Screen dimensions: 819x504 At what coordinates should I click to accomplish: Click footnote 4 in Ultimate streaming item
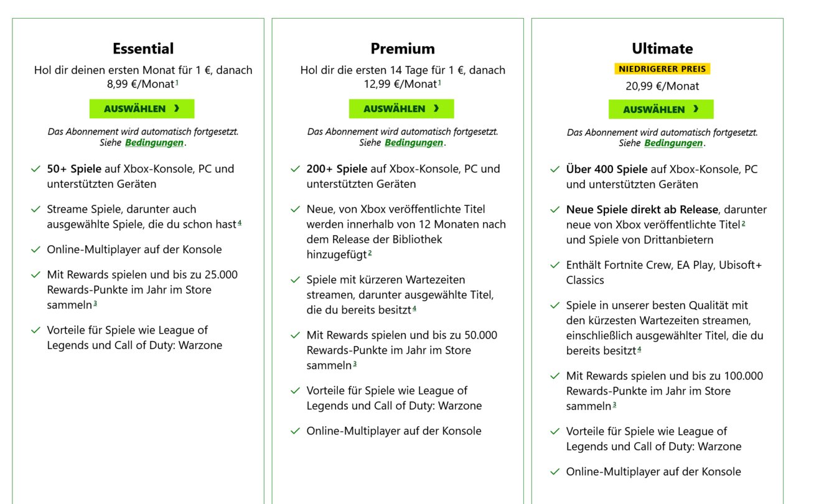[639, 350]
